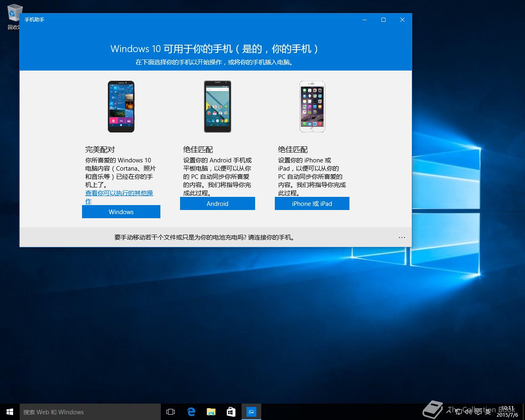Click the Phone Companion taskbar icon
The height and width of the screenshot is (420, 525).
tap(251, 412)
